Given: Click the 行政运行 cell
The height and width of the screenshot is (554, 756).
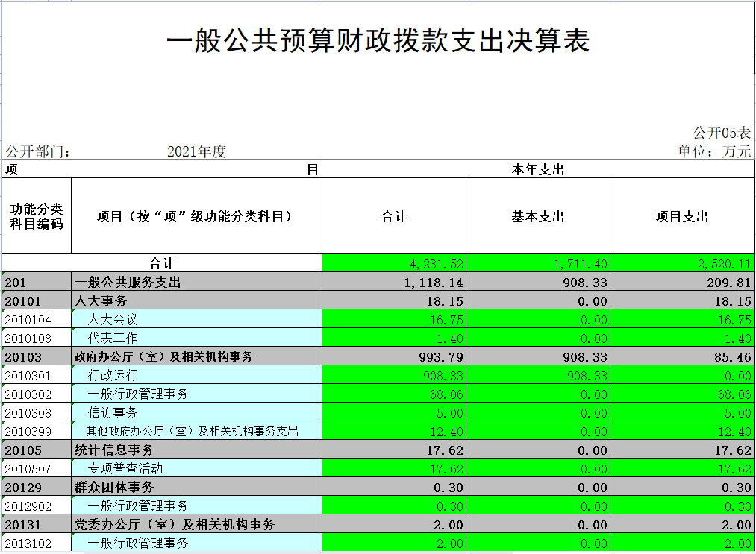Looking at the screenshot, I should (x=197, y=375).
